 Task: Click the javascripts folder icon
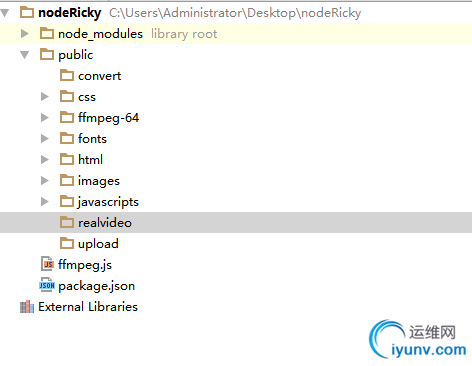coord(67,201)
